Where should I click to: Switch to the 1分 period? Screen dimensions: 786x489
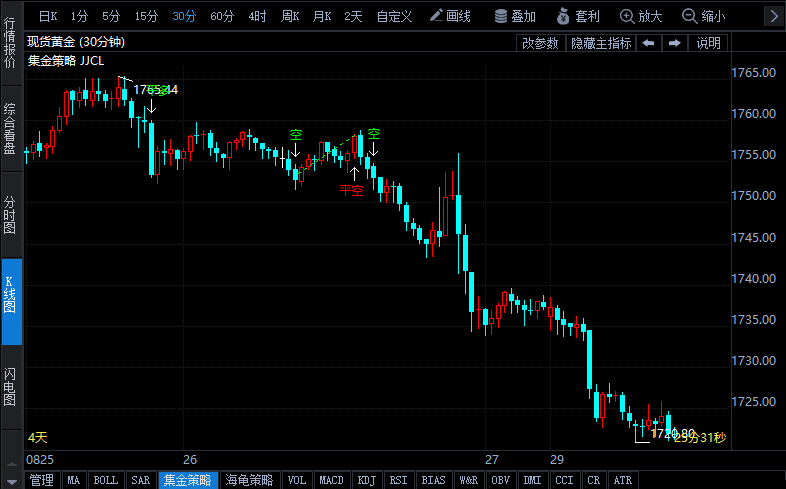pyautogui.click(x=79, y=17)
